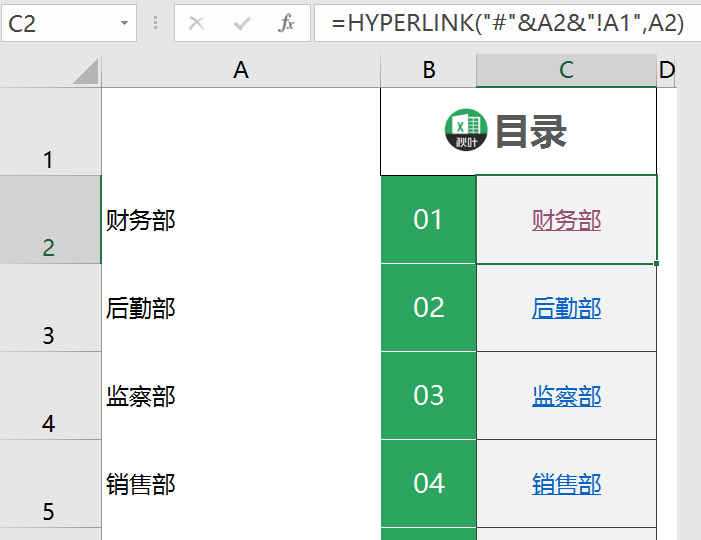701x540 pixels.
Task: Click into the HYPERLINK formula bar text
Action: [507, 23]
